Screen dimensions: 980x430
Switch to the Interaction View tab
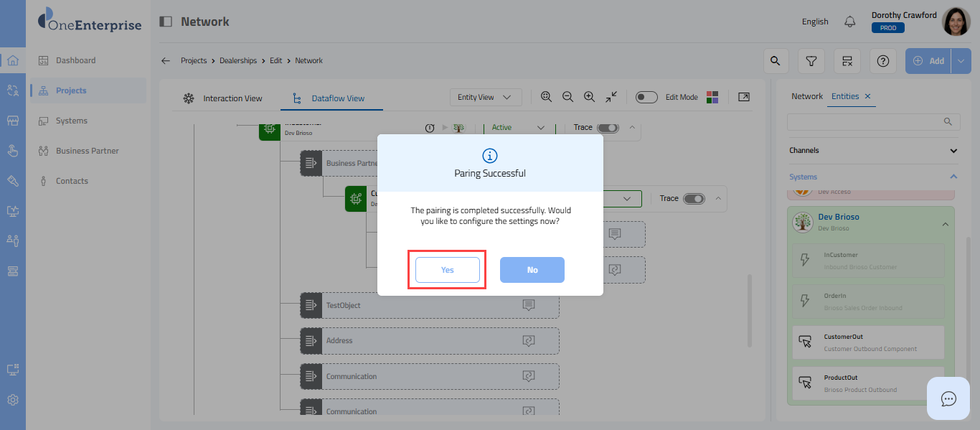tap(222, 98)
